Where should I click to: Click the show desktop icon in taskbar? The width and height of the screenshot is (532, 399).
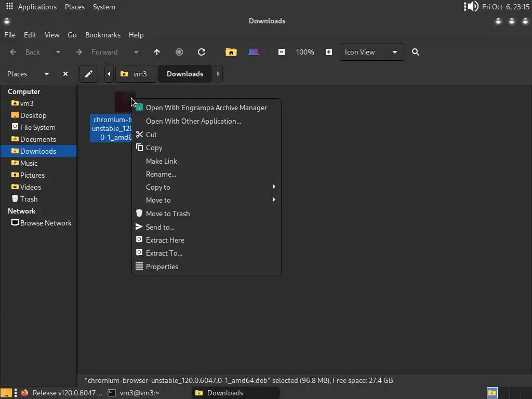tap(6, 393)
